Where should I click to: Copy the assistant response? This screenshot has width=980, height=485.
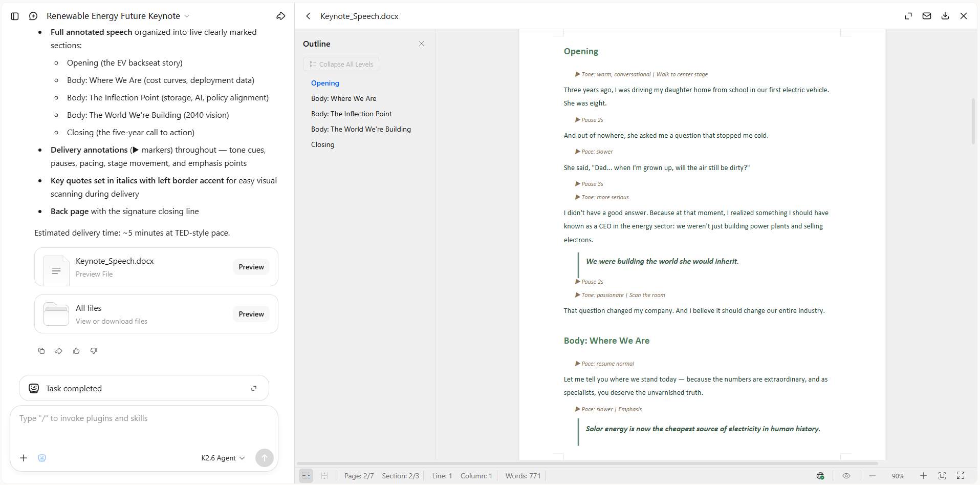(x=41, y=351)
